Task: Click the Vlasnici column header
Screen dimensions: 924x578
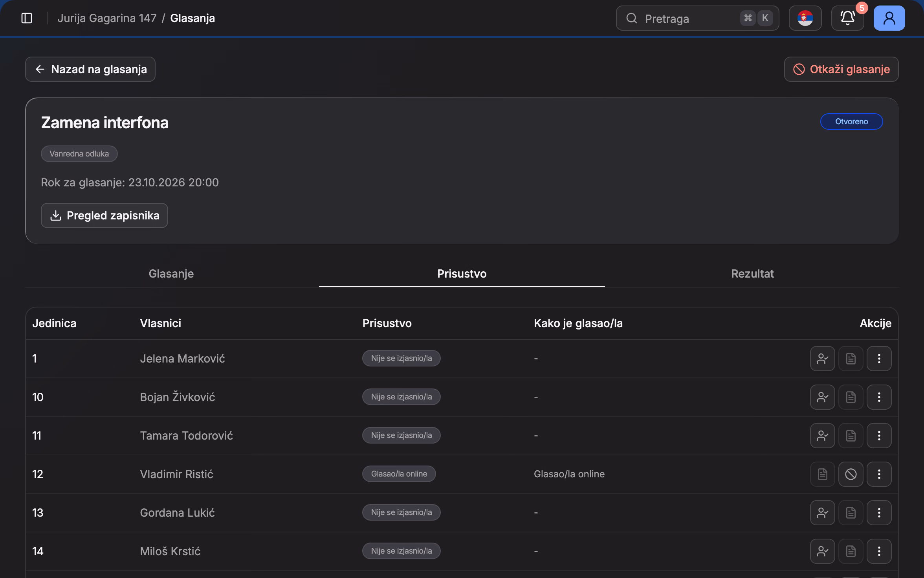Action: (x=160, y=323)
